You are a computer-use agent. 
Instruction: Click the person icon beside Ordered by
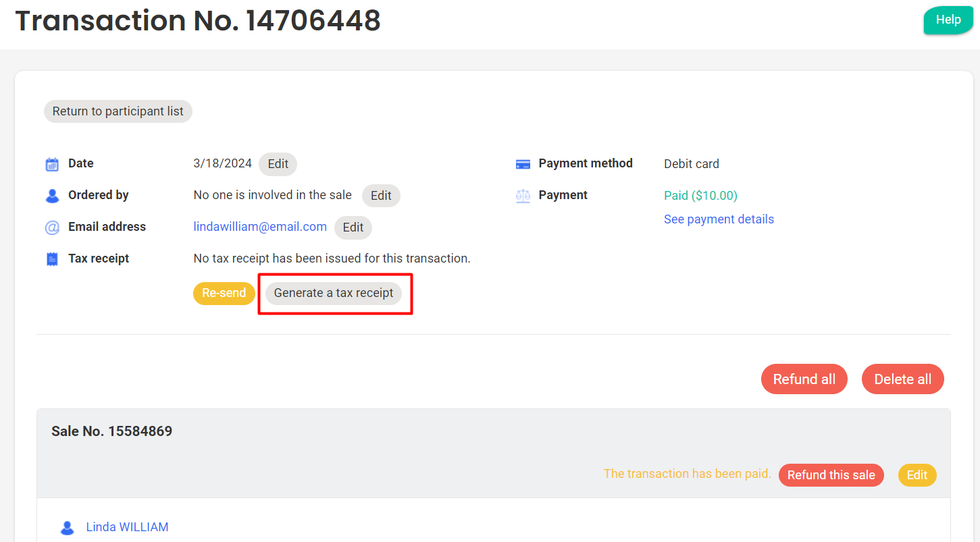point(52,196)
